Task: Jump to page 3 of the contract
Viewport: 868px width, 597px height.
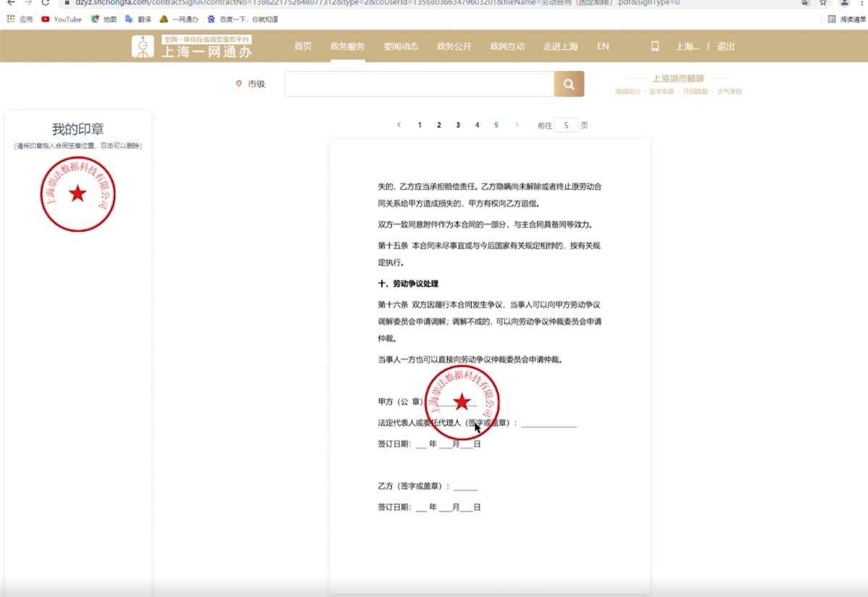Action: (x=458, y=125)
